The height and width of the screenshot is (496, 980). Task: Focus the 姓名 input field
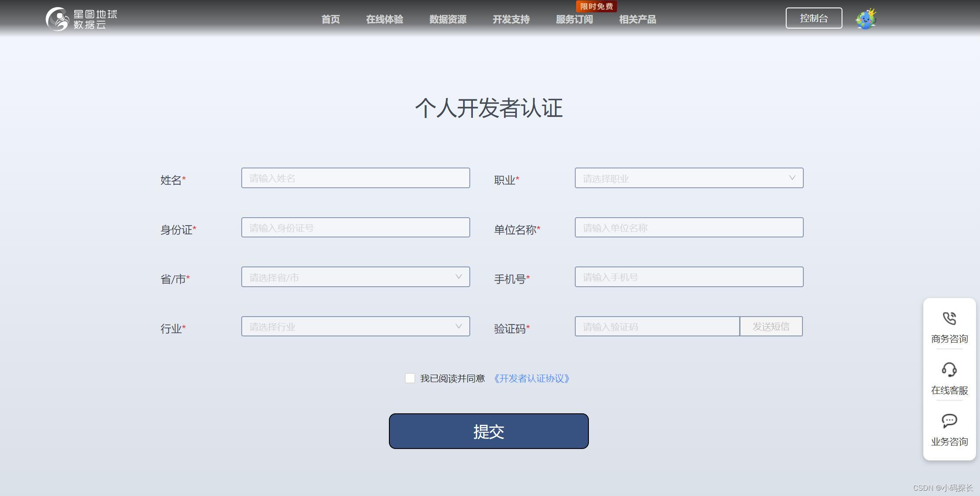point(355,178)
